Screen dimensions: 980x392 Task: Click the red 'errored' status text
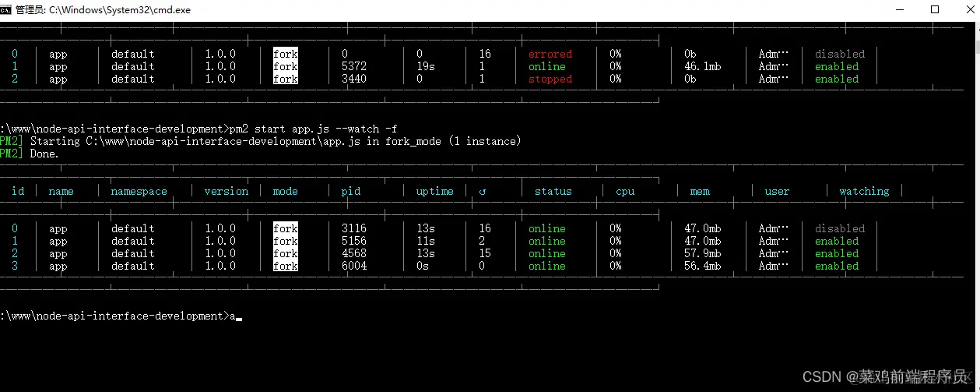[550, 54]
